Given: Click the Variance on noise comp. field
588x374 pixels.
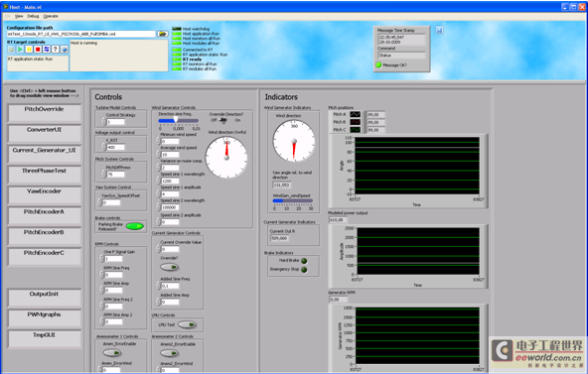Looking at the screenshot, I should point(170,168).
